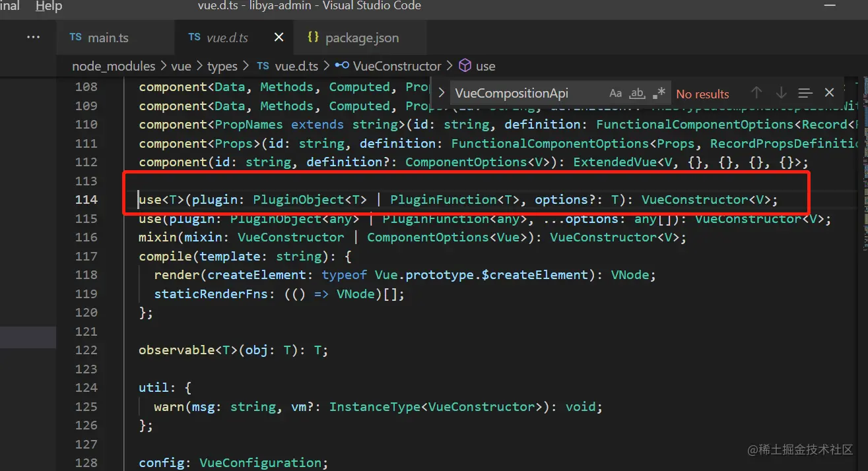The width and height of the screenshot is (868, 471).
Task: Click 'staticRenderFns' on line 119
Action: pos(211,294)
